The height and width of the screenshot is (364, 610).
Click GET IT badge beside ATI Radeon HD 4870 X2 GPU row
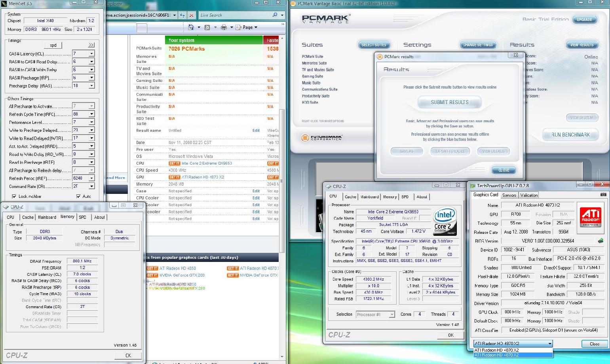click(x=174, y=177)
